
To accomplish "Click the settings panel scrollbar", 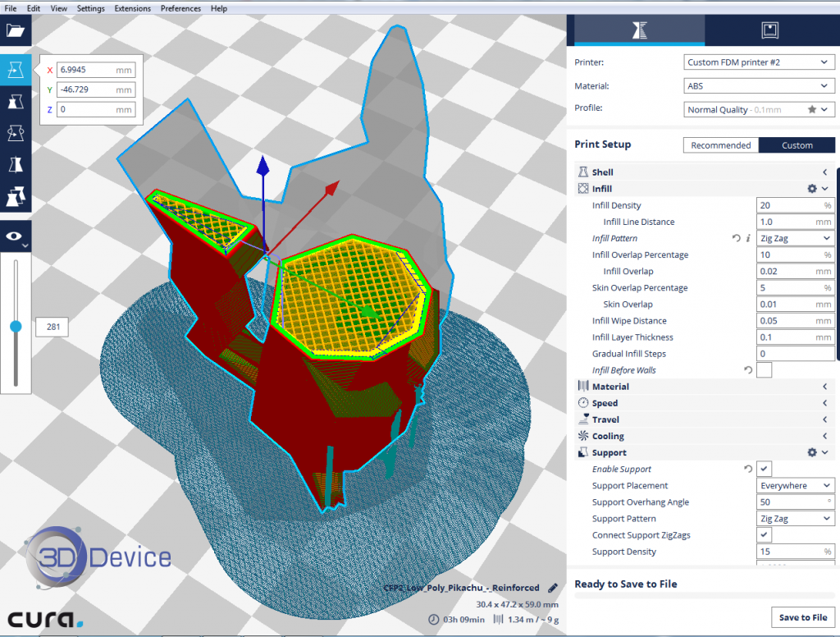I will [x=838, y=263].
